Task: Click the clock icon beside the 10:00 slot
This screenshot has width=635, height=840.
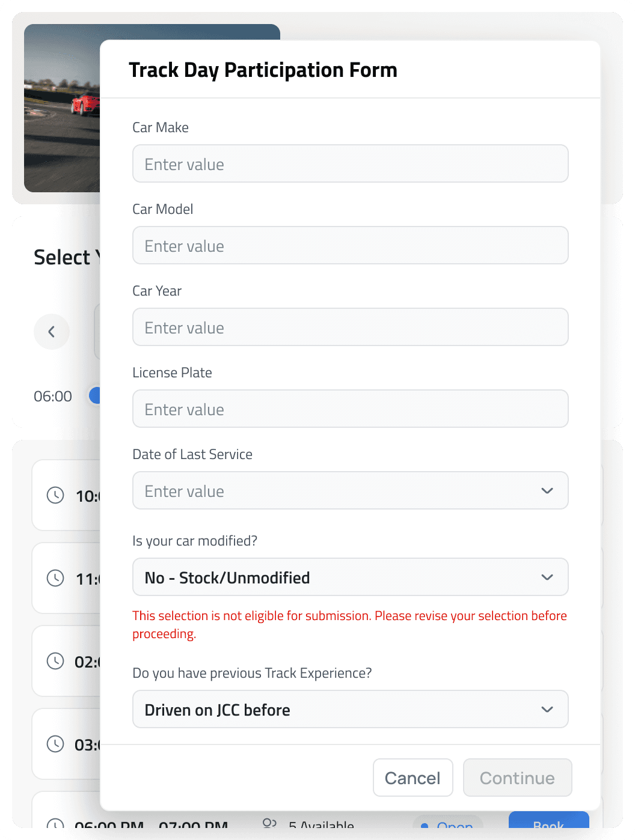Action: point(55,496)
